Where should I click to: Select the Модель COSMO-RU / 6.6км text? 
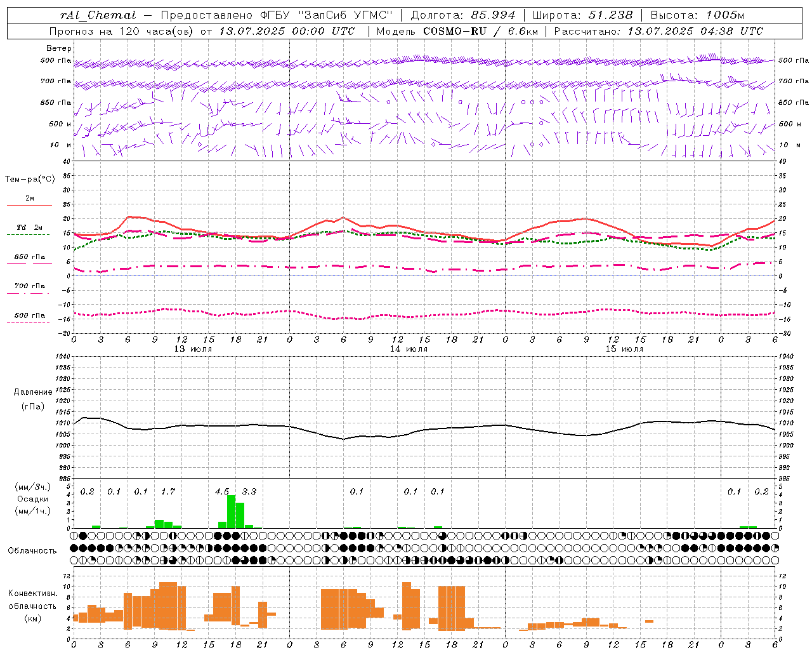[x=457, y=31]
